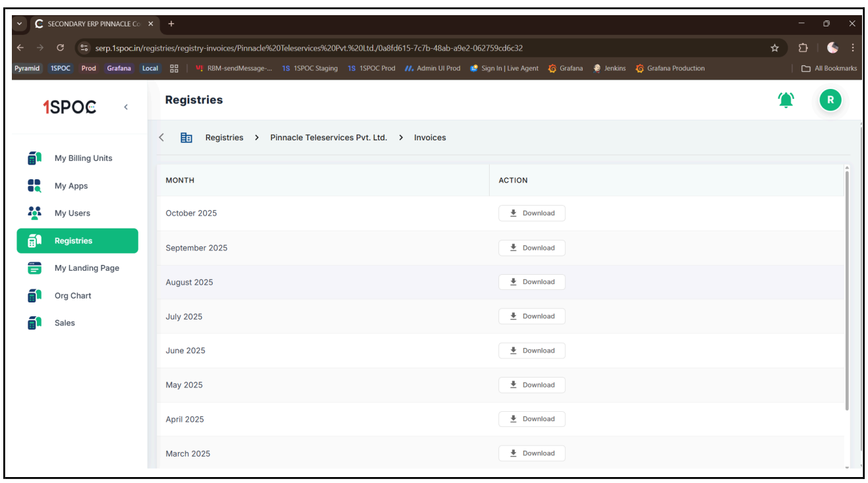The width and height of the screenshot is (868, 483).
Task: Download the October 2025 invoice
Action: point(532,213)
